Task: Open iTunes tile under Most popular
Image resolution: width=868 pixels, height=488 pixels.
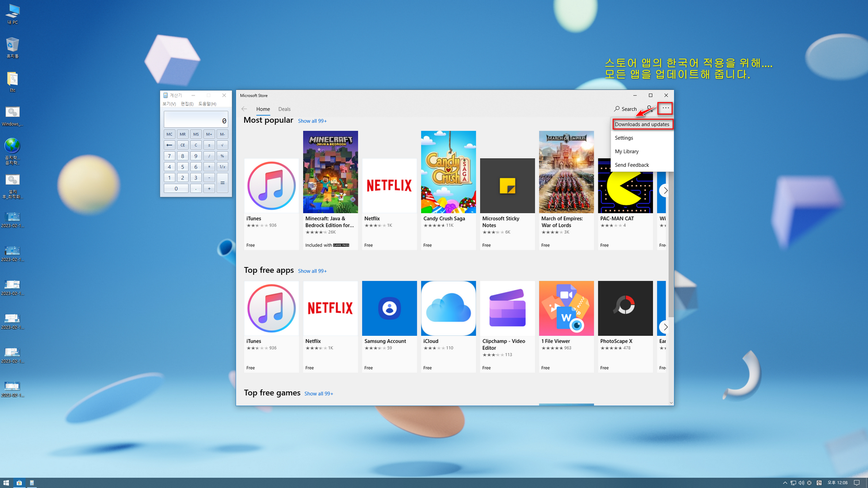Action: pyautogui.click(x=271, y=204)
